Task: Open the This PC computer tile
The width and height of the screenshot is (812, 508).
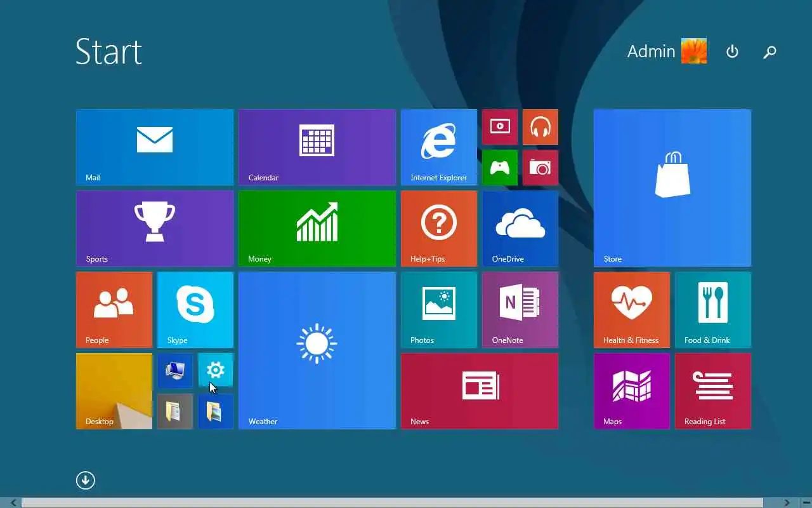Action: click(x=175, y=371)
